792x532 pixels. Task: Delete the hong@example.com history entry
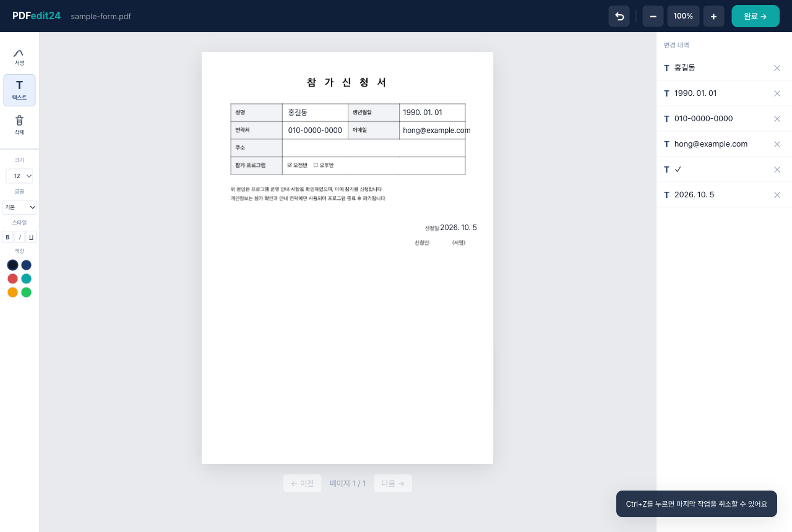[x=777, y=144]
